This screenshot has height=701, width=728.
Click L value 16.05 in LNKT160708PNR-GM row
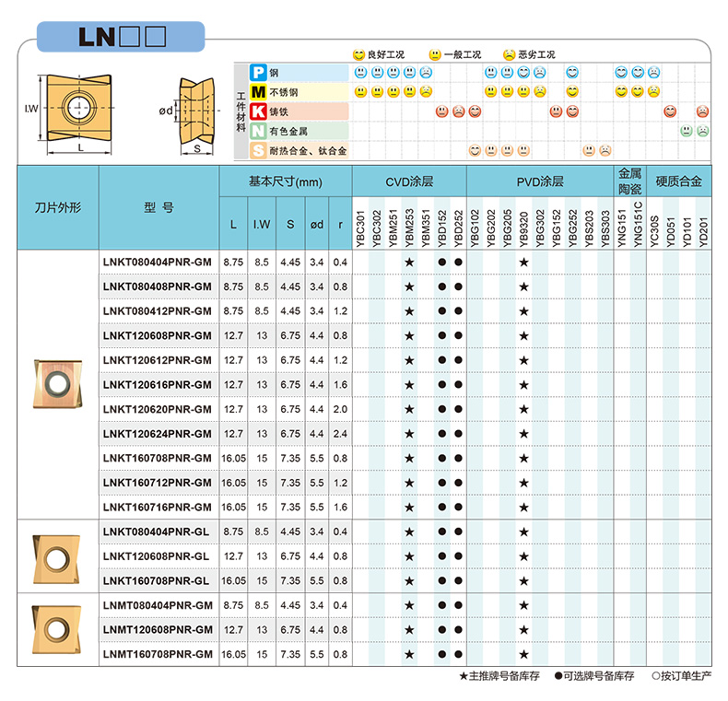coord(233,458)
